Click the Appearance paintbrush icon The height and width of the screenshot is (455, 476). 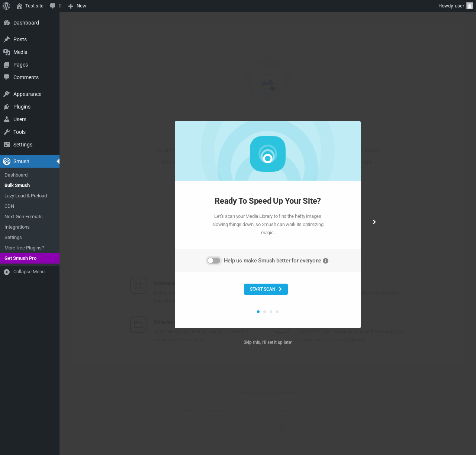coord(7,94)
